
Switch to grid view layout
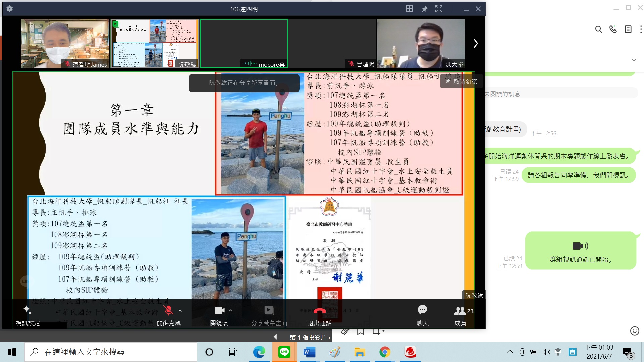pos(409,9)
